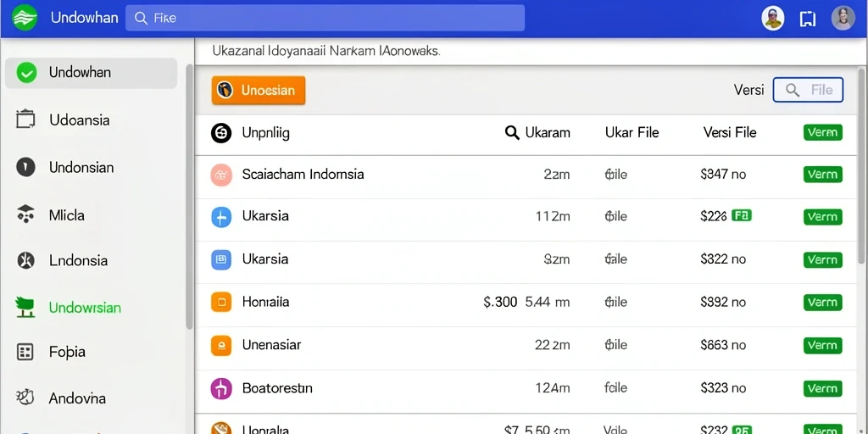
Task: Click Verm button in the $322 row
Action: click(x=822, y=259)
